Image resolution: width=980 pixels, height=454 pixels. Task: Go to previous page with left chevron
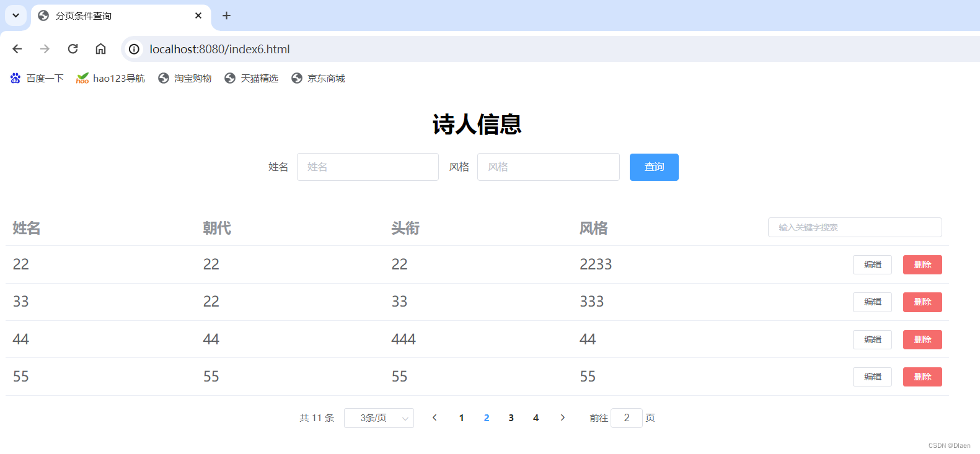coord(435,418)
